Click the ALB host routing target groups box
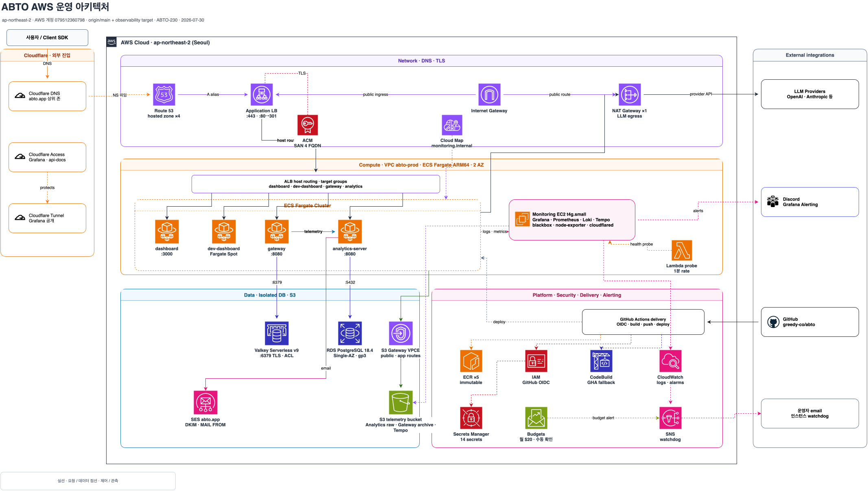This screenshot has width=868, height=491. pyautogui.click(x=316, y=184)
